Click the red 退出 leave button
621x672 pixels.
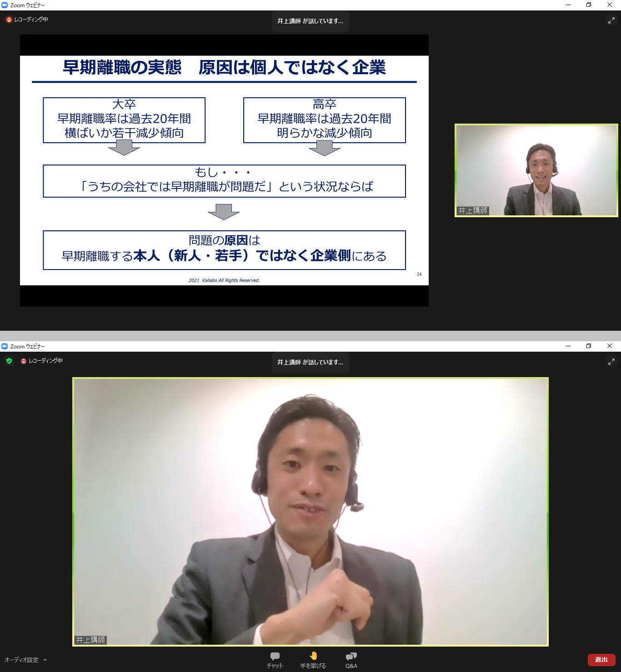[x=601, y=660]
